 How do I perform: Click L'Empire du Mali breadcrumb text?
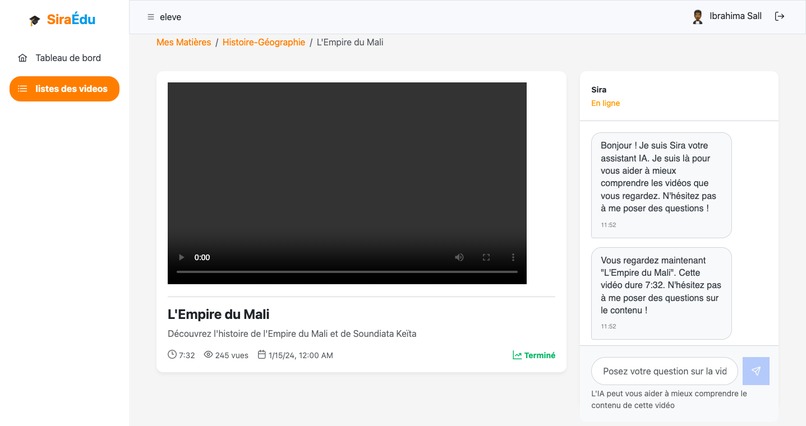tap(350, 42)
